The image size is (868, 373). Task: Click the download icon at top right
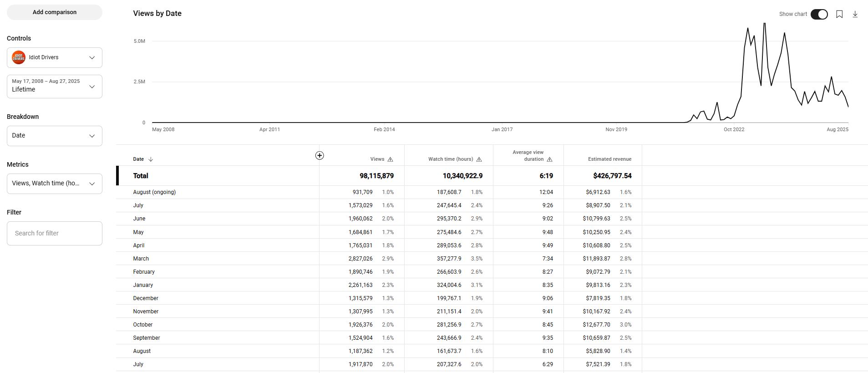tap(855, 14)
